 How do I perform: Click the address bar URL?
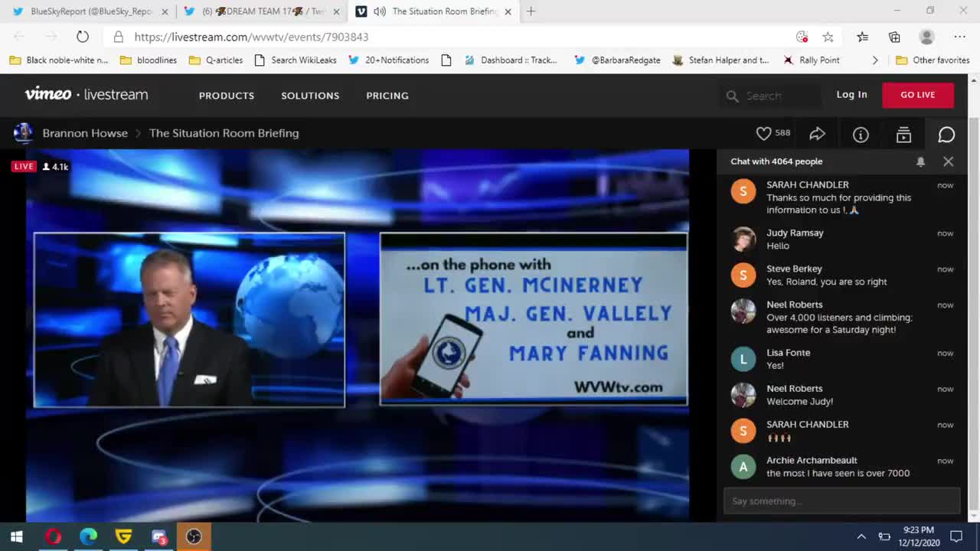(251, 37)
